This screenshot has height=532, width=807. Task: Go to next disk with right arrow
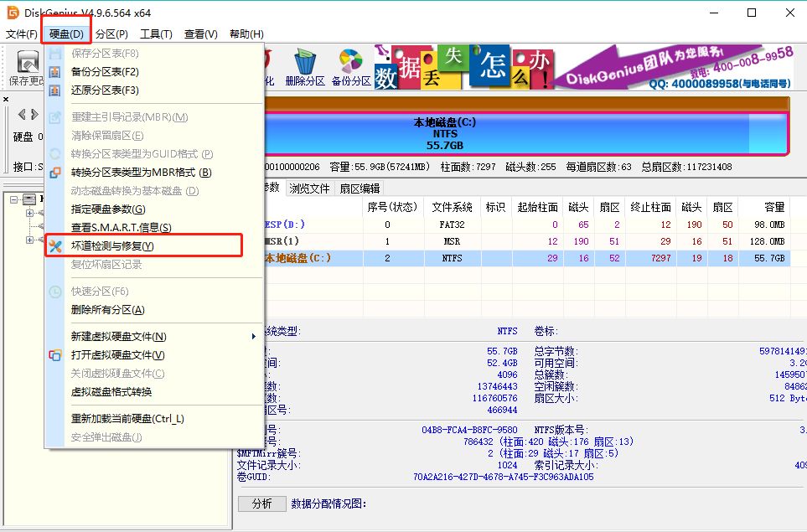coord(34,114)
